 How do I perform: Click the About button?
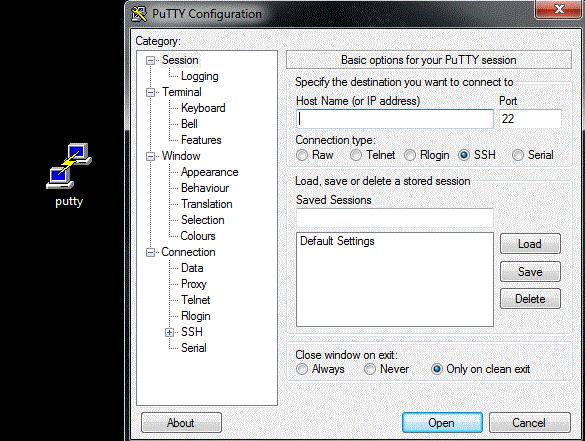coord(181,423)
